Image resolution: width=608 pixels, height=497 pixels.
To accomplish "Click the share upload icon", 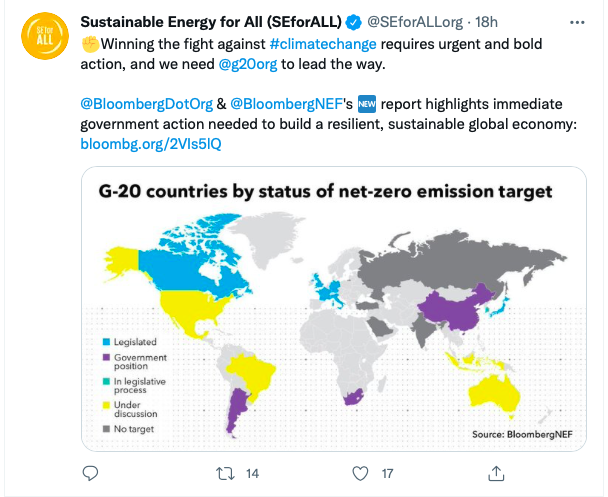I will [x=495, y=473].
